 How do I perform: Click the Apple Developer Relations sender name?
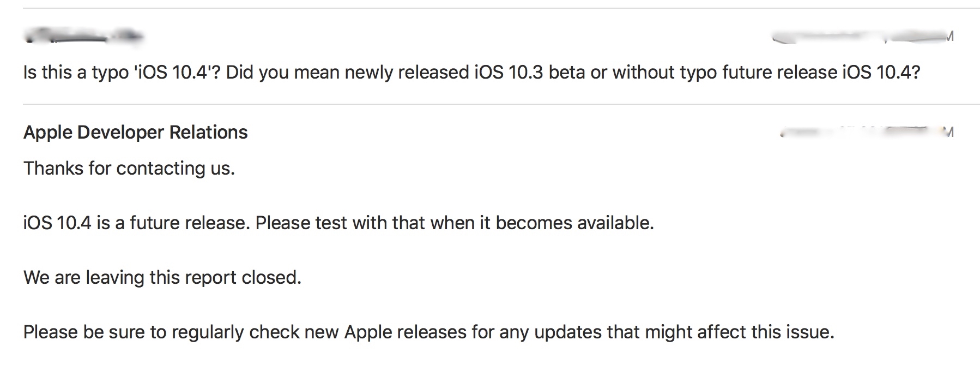coord(135,133)
